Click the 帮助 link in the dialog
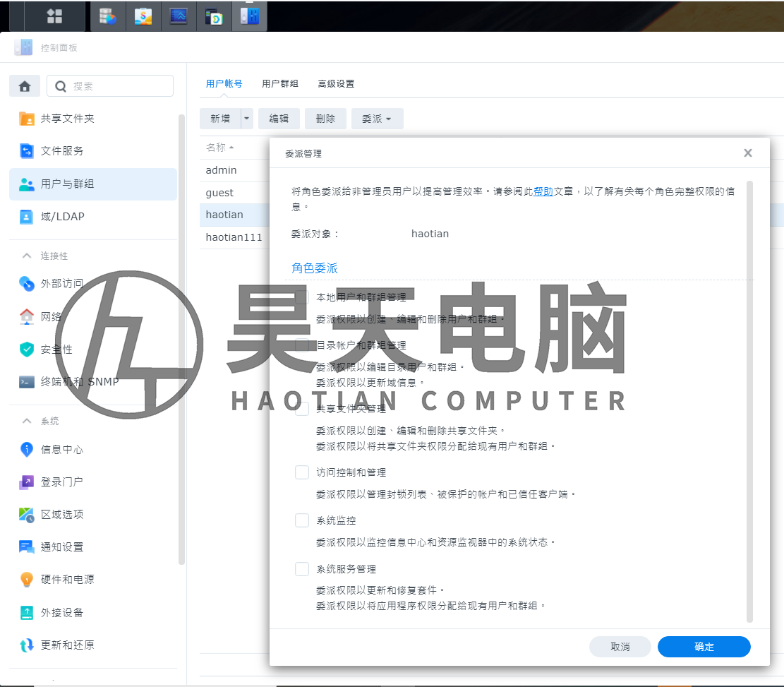This screenshot has height=687, width=784. click(544, 191)
